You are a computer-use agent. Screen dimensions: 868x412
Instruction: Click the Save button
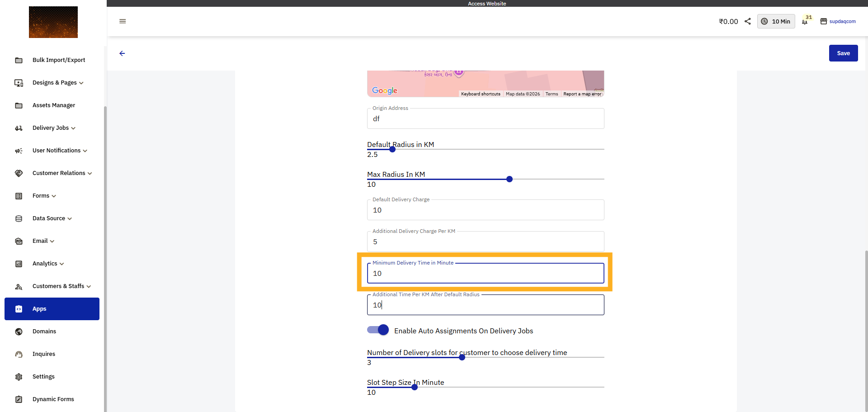tap(843, 53)
